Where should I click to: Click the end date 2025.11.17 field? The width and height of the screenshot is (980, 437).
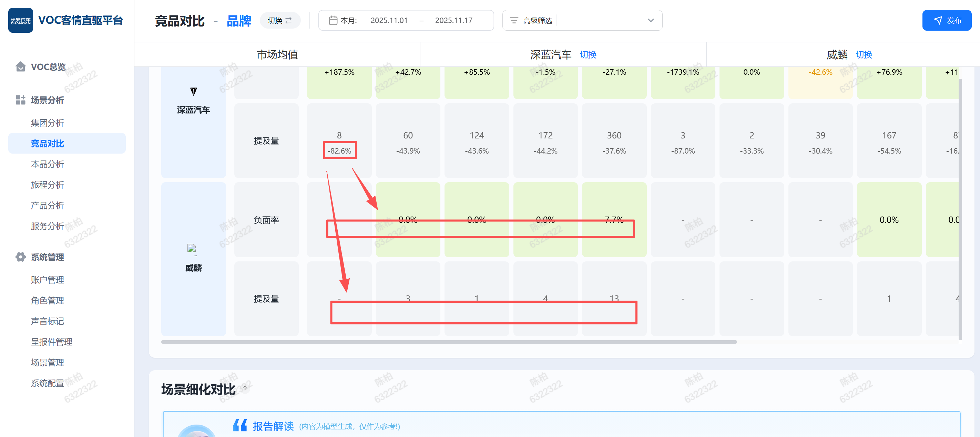pos(453,21)
